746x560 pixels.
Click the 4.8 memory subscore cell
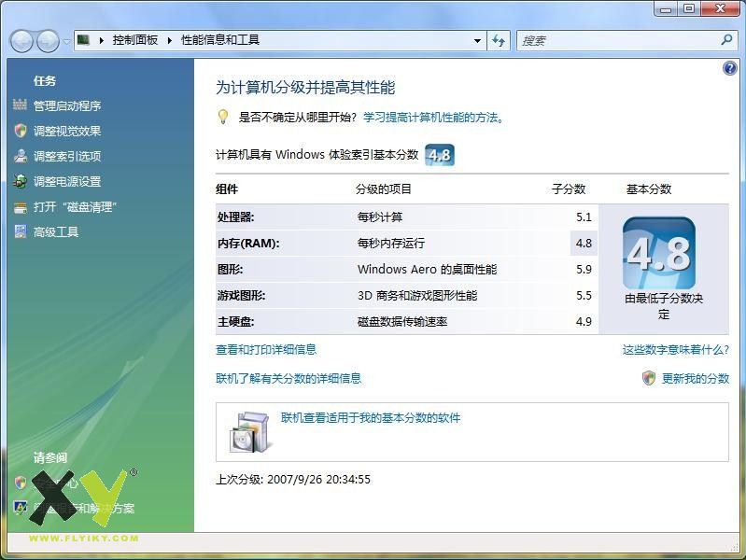584,243
